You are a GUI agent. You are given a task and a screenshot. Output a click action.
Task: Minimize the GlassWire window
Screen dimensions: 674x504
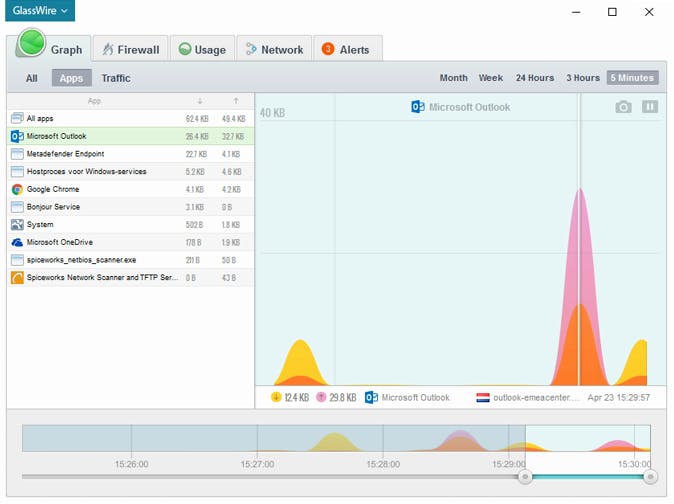[x=576, y=12]
